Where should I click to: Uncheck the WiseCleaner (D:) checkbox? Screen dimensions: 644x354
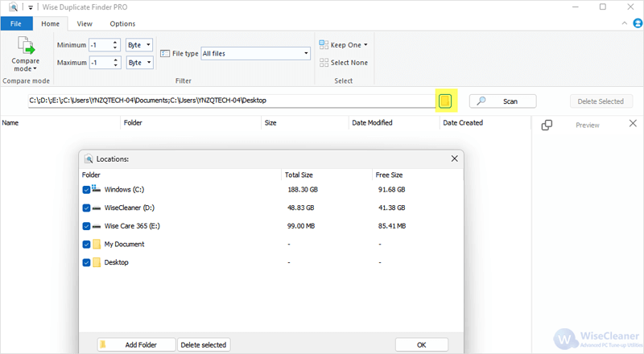[x=86, y=208]
